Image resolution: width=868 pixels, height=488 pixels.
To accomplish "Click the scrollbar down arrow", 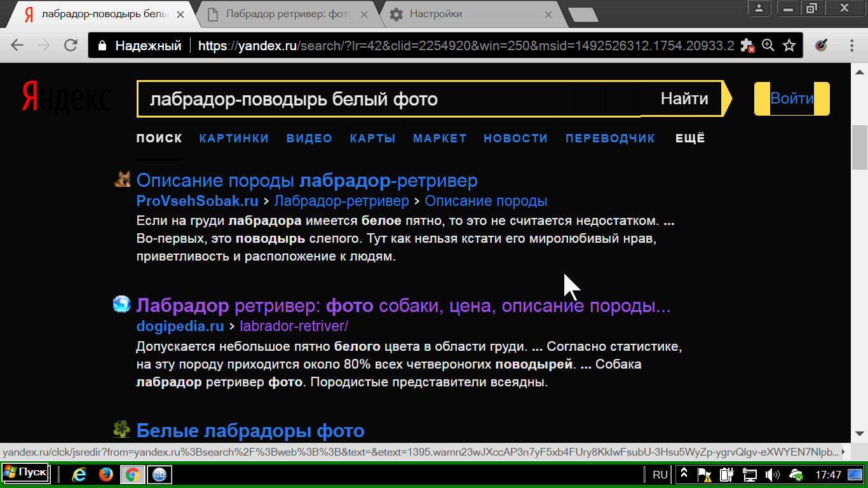I will (859, 433).
